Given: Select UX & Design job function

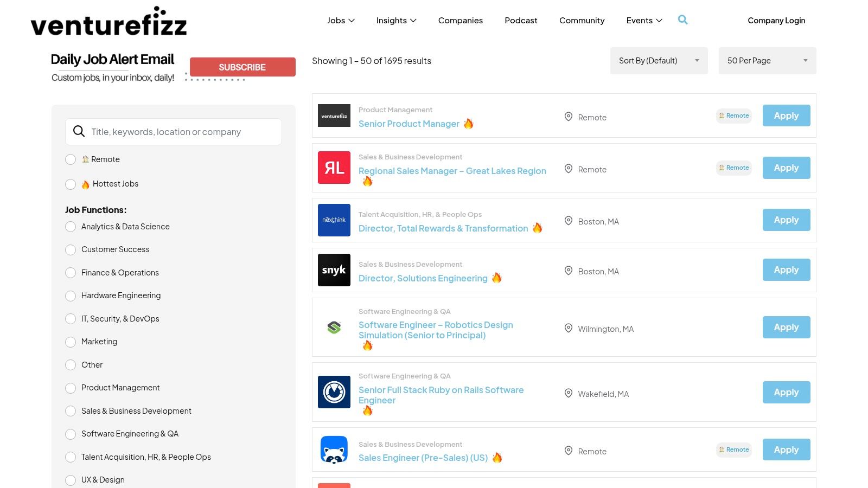Looking at the screenshot, I should (x=71, y=480).
